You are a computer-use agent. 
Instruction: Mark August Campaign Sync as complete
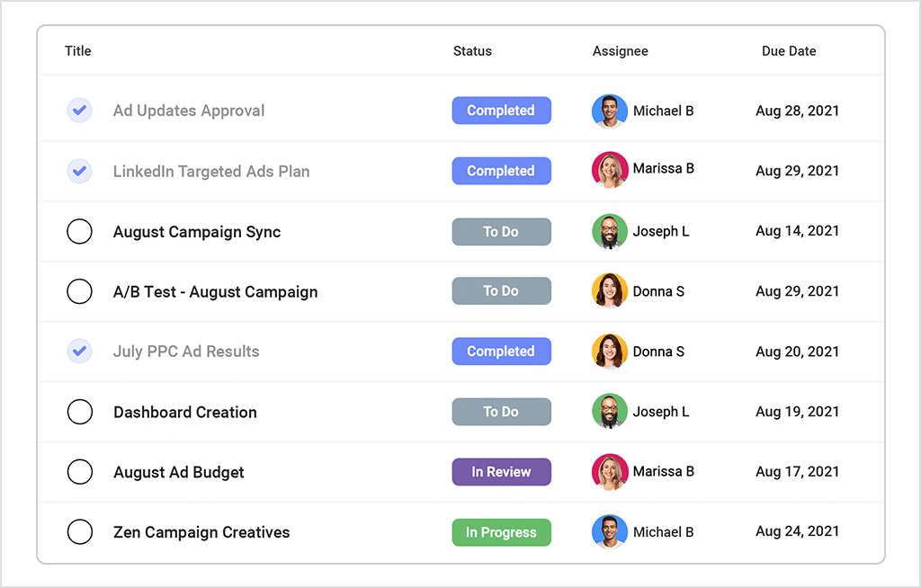[79, 231]
